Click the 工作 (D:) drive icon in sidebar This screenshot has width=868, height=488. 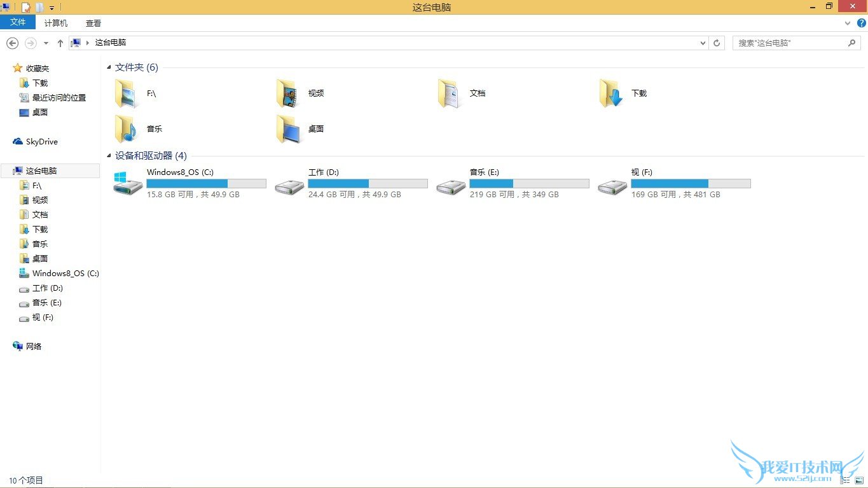24,288
